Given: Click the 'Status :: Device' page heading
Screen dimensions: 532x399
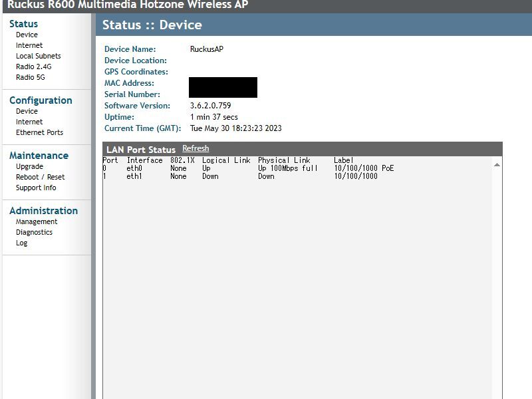Looking at the screenshot, I should click(x=152, y=25).
